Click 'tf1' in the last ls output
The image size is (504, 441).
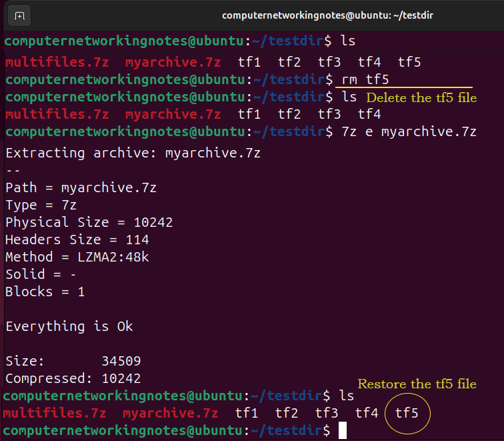pos(247,413)
